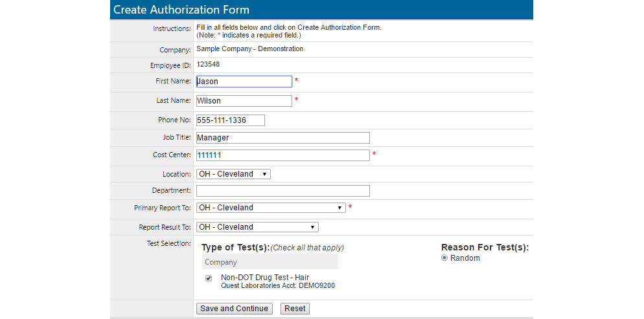Image resolution: width=644 pixels, height=319 pixels.
Task: Click the Quest Laboratories Acct DEMO9200 text
Action: coord(278,285)
